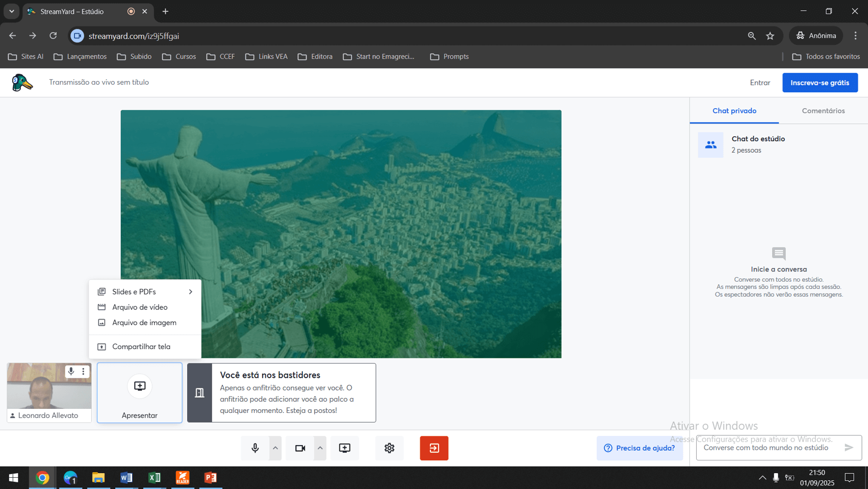Choose Compartilhar tela from the menu
The width and height of the screenshot is (868, 489).
(x=141, y=347)
